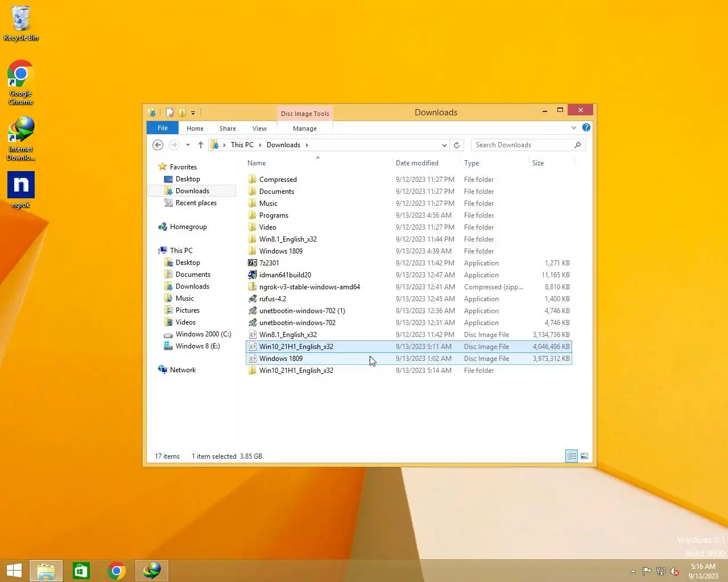
Task: Click the Disc Image Tools contextual tab
Action: click(x=305, y=114)
